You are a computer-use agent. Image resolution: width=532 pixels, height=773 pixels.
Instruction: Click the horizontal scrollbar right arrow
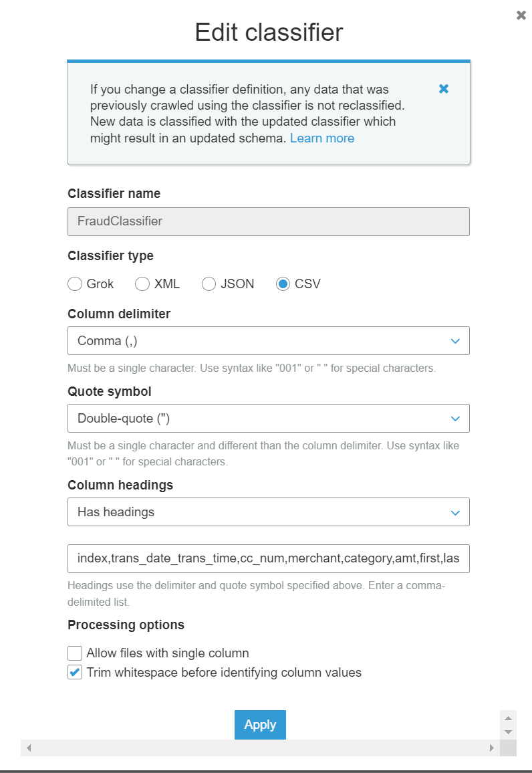coord(492,748)
